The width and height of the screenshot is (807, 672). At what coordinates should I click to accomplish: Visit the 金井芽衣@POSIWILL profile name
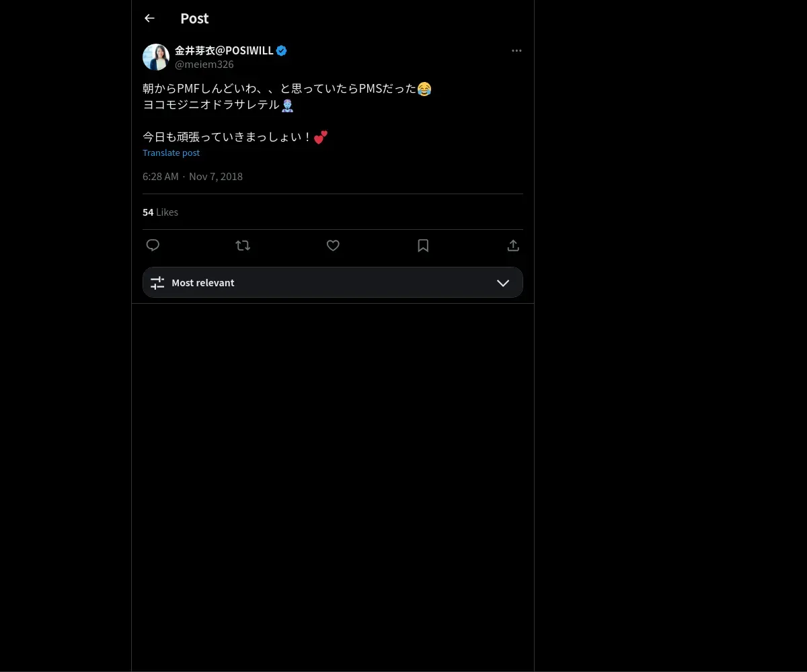[x=224, y=50]
